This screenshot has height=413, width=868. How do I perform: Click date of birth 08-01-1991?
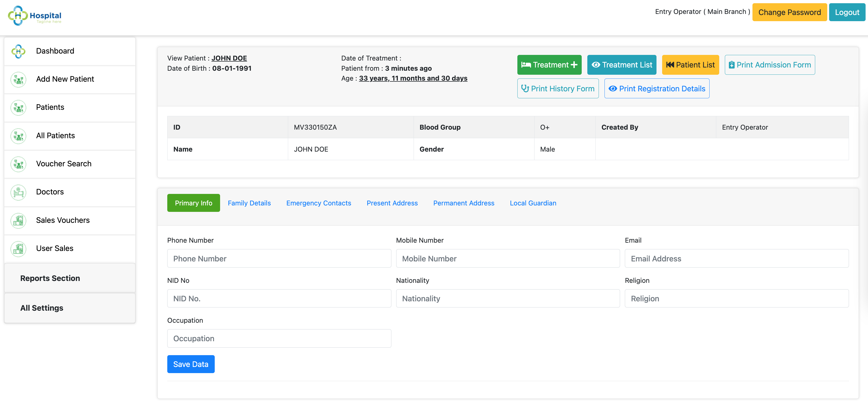click(x=232, y=68)
